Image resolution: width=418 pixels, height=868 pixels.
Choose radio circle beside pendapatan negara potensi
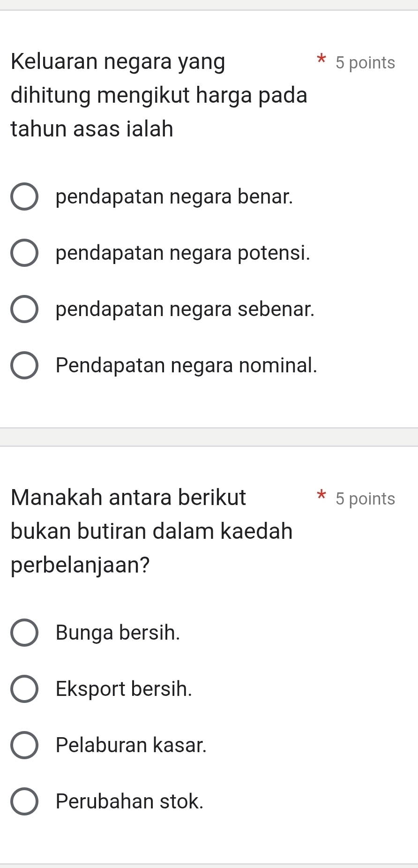tap(24, 253)
